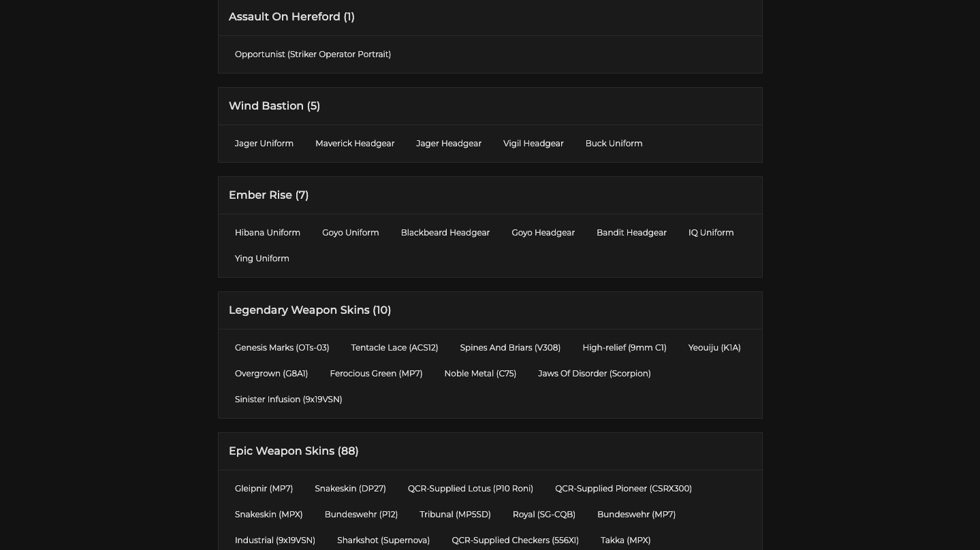Select Genesis Marks (OTs-03) skin
Image resolution: width=980 pixels, height=550 pixels.
pos(282,348)
